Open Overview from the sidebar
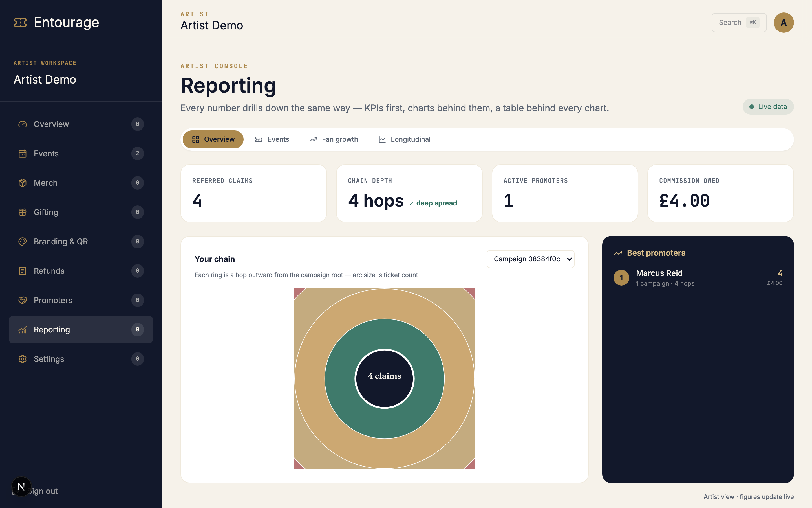812x508 pixels. [x=81, y=124]
